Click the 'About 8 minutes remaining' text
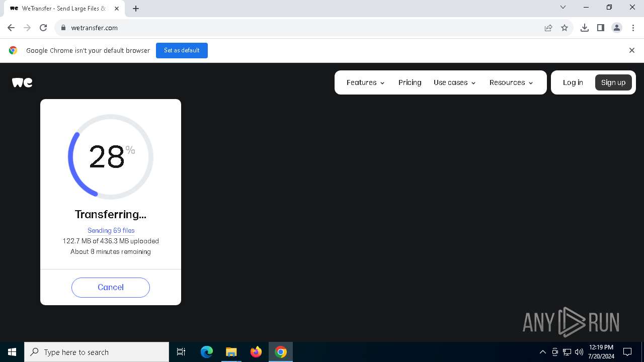This screenshot has width=644, height=362. click(111, 251)
